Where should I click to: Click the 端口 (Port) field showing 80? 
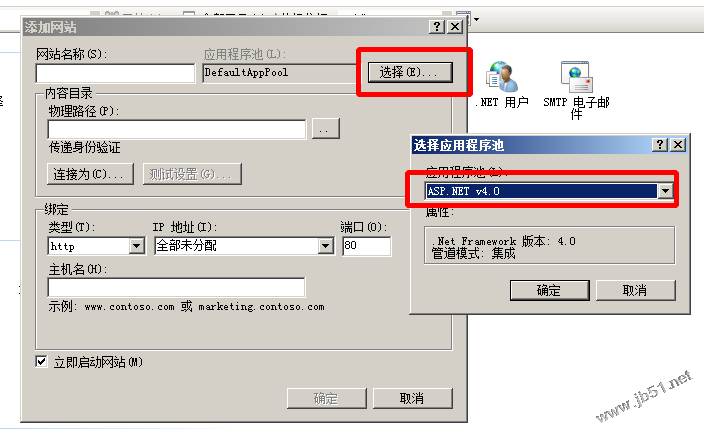pyautogui.click(x=366, y=246)
